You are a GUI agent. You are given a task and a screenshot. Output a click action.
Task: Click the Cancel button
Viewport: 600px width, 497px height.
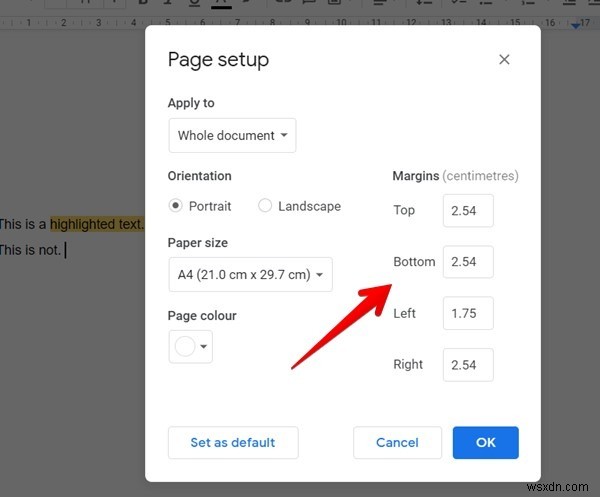397,443
